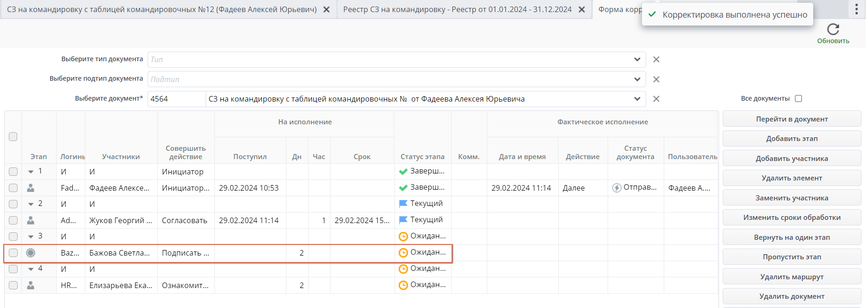Click the Удалить документ button

pos(792,296)
